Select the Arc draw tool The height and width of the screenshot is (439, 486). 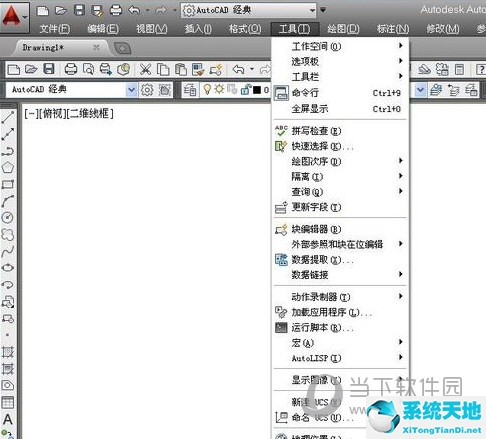pyautogui.click(x=8, y=201)
